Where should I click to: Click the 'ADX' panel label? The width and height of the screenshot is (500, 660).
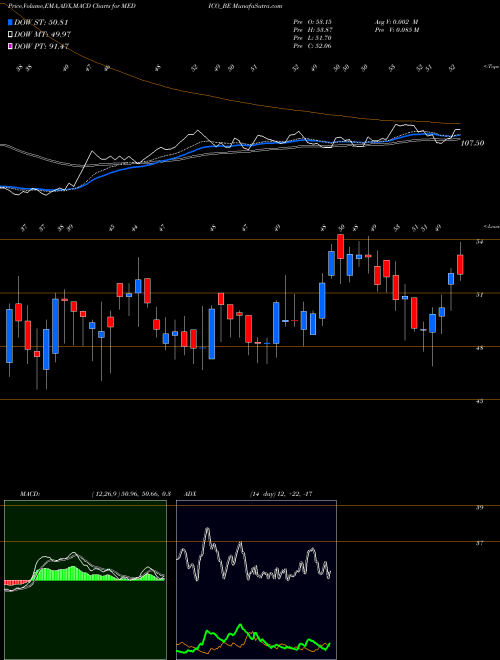coord(191,494)
